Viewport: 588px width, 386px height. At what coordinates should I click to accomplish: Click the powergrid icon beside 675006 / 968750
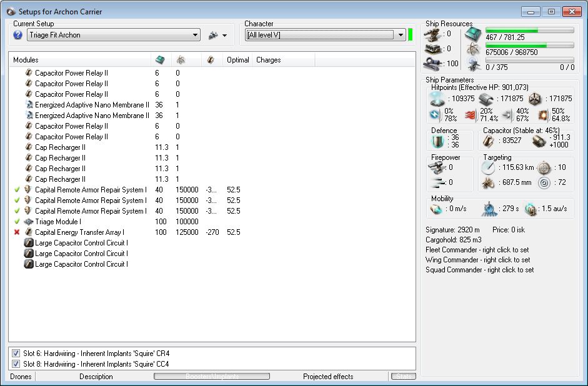coord(474,49)
